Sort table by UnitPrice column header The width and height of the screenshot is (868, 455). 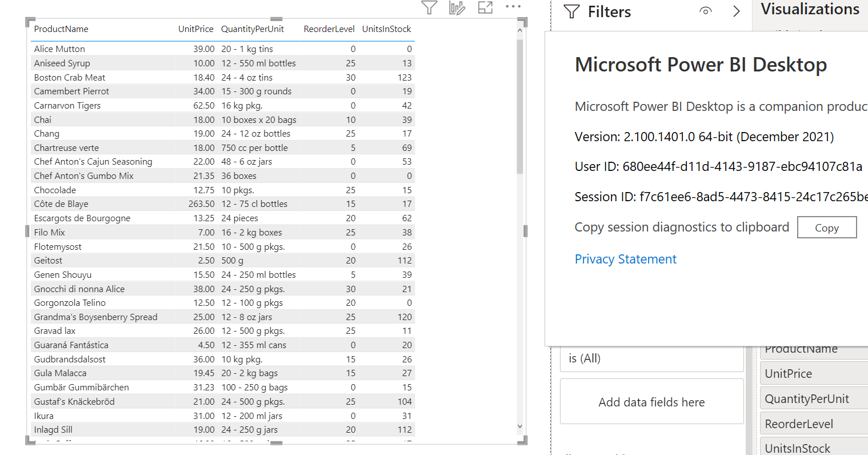click(x=195, y=29)
